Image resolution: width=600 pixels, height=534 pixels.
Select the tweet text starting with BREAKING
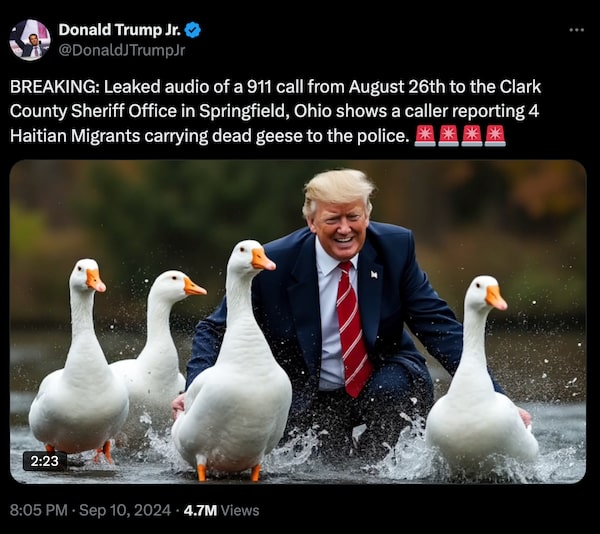(x=276, y=111)
